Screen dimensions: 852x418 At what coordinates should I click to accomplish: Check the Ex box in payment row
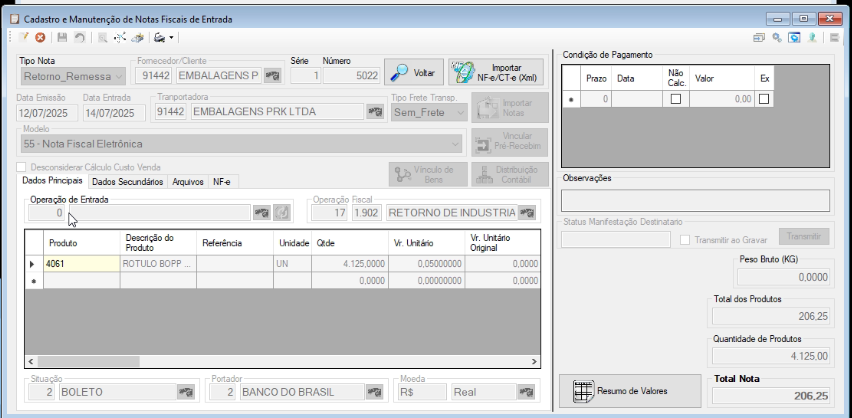click(x=764, y=99)
